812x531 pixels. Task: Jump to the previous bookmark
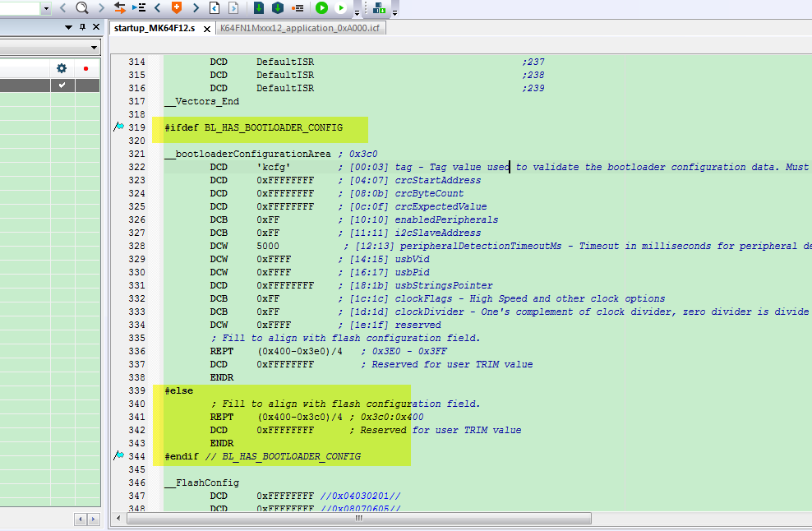[x=158, y=7]
